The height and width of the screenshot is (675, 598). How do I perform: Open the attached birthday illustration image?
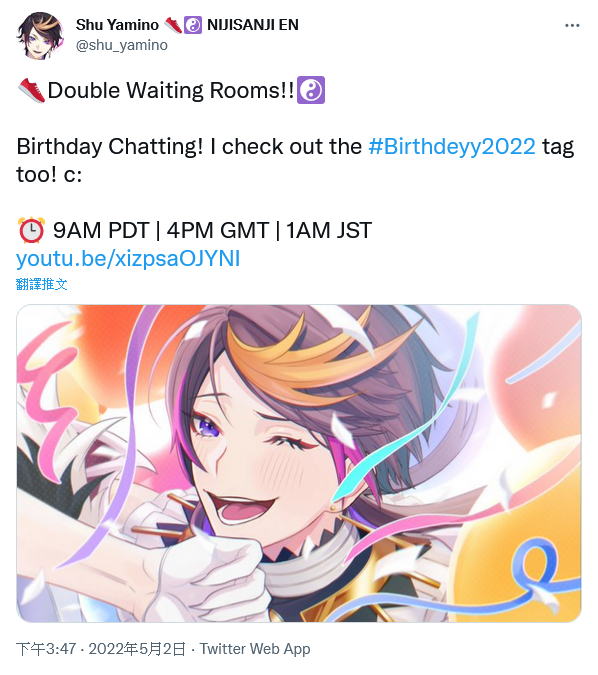pos(299,463)
